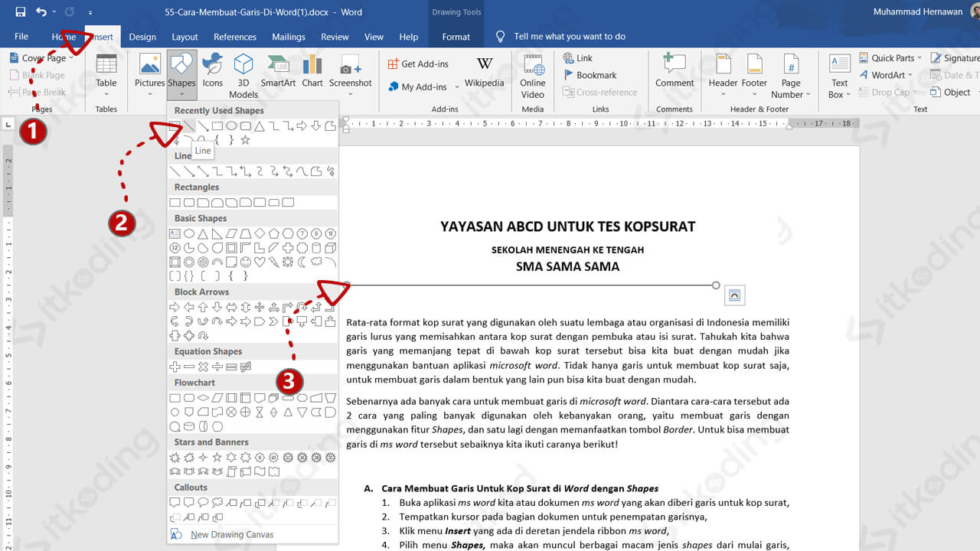Open the Table dropdown
980x551 pixels.
point(106,77)
